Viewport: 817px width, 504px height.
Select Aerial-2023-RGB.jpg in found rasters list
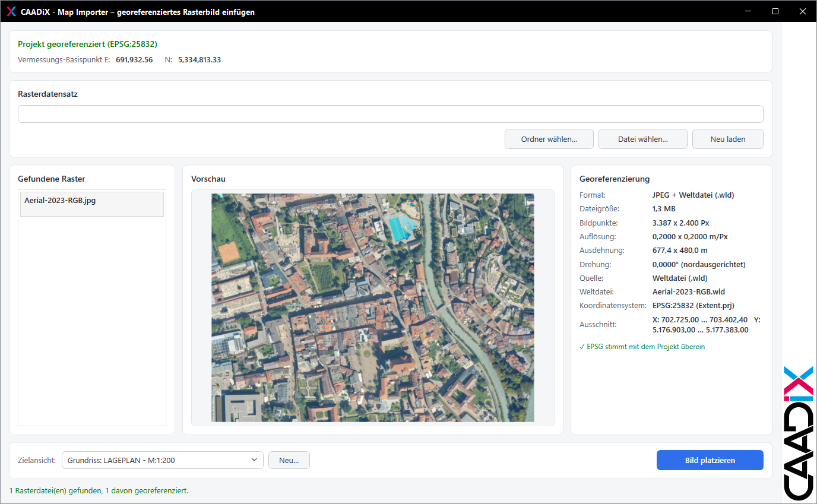pyautogui.click(x=92, y=204)
